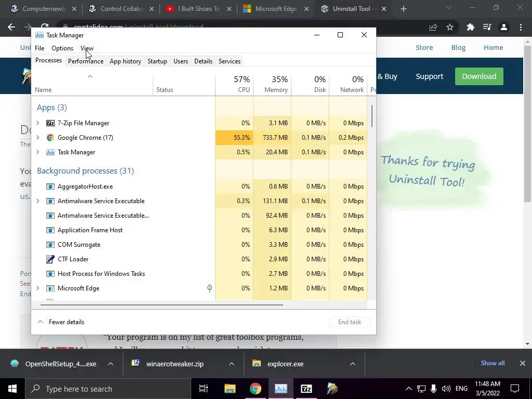Open the Options menu in Task Manager

(62, 48)
